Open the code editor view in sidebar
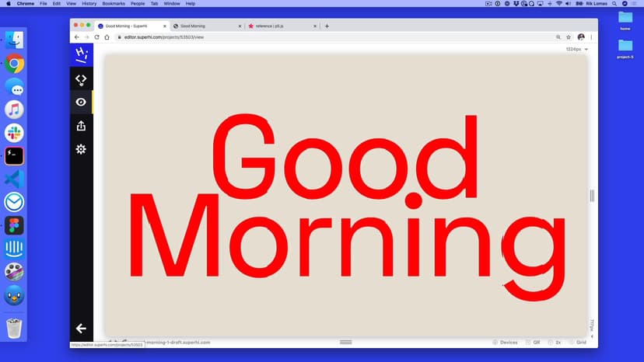The width and height of the screenshot is (644, 362). (81, 78)
